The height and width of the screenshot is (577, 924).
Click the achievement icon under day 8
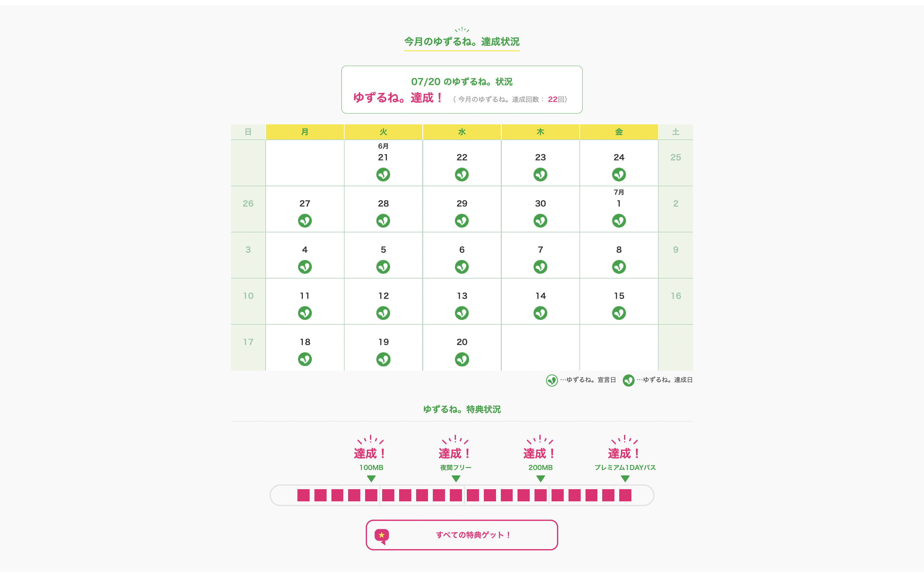click(x=619, y=267)
